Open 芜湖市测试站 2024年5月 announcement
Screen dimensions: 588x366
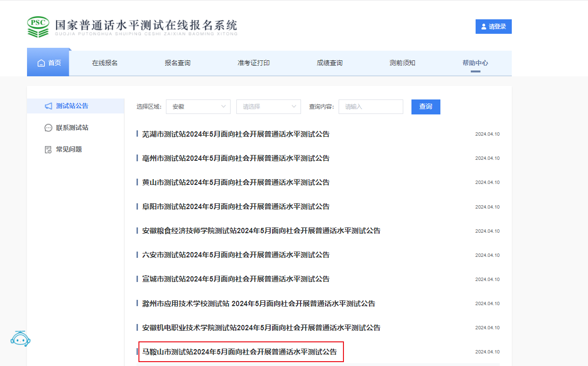236,134
